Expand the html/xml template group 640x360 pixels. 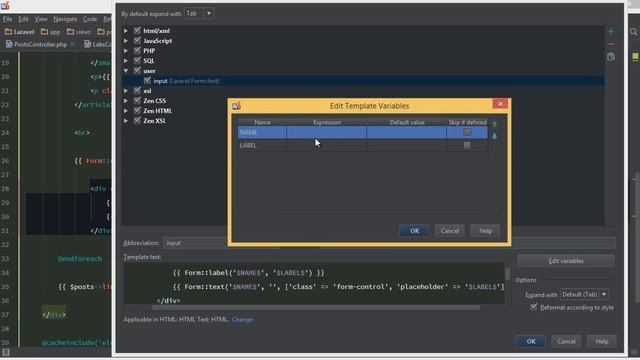coord(126,31)
